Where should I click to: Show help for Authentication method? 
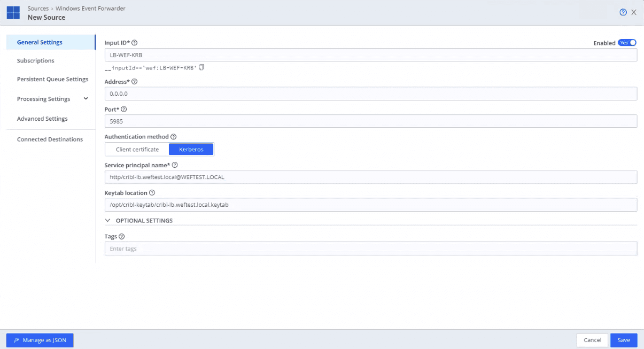[173, 137]
